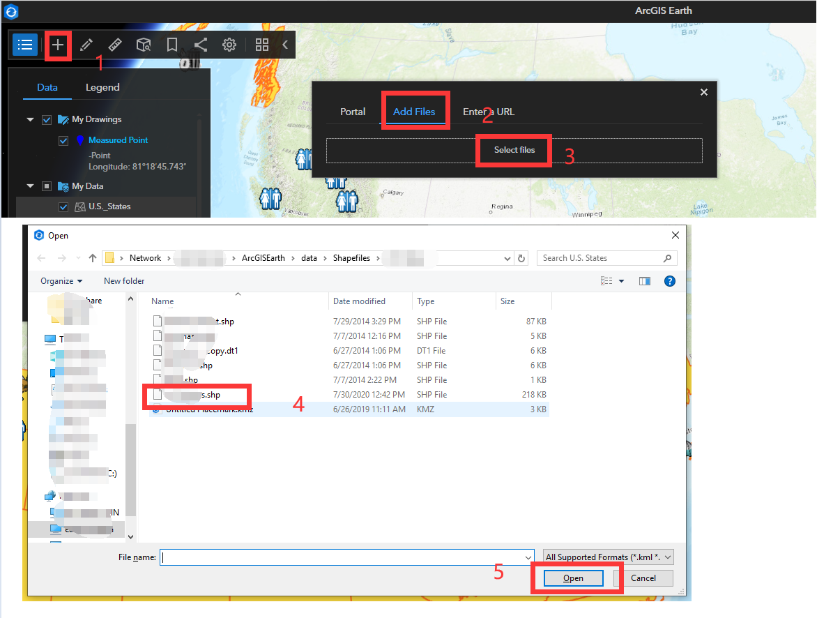Close the Add Data panel

(704, 92)
